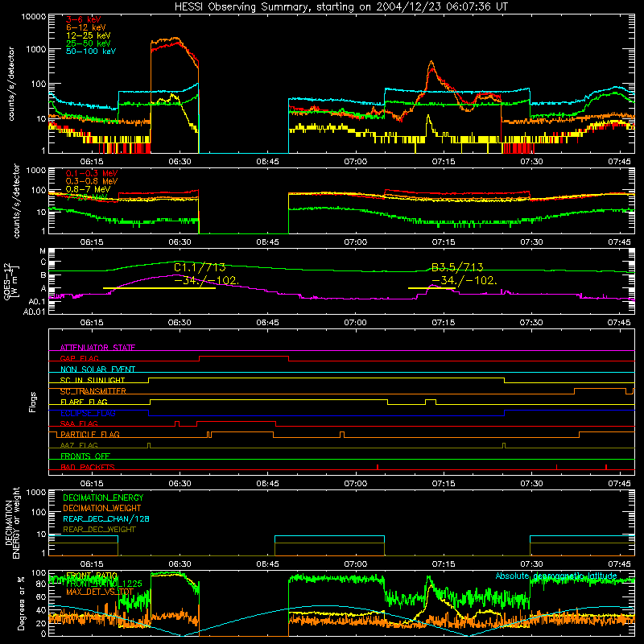
Task: Click the SC_TRANSMITTER flag label
Action: coord(93,391)
